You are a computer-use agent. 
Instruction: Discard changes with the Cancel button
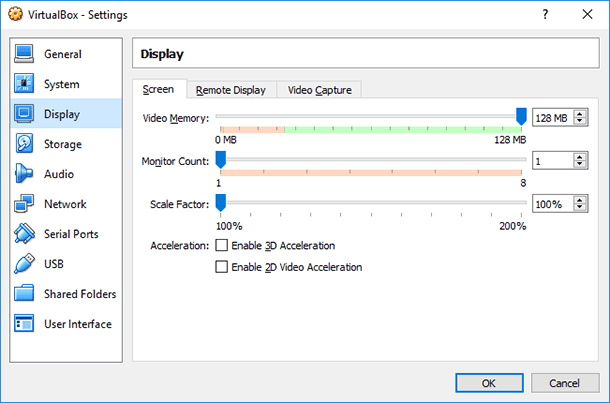point(564,383)
